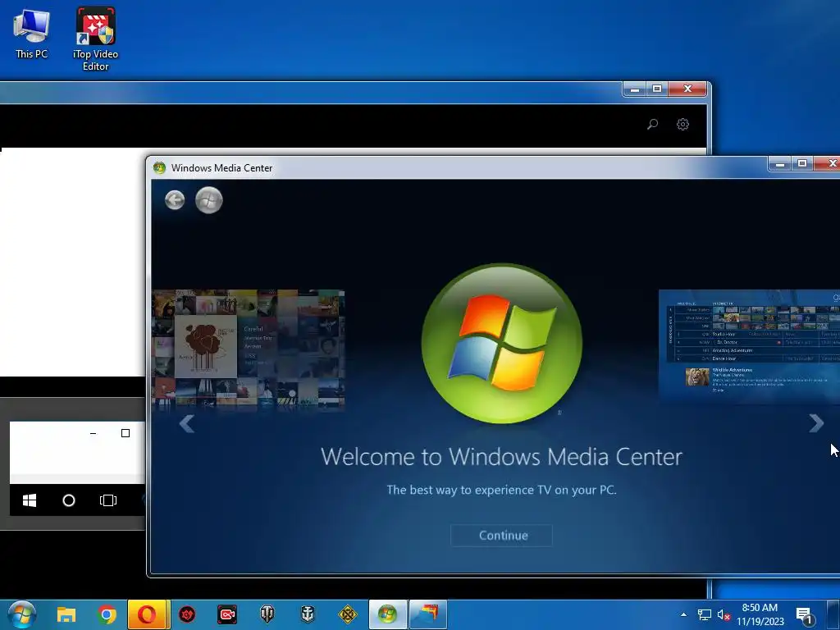Maximize the Windows Media Center window
The width and height of the screenshot is (840, 630).
[x=802, y=164]
